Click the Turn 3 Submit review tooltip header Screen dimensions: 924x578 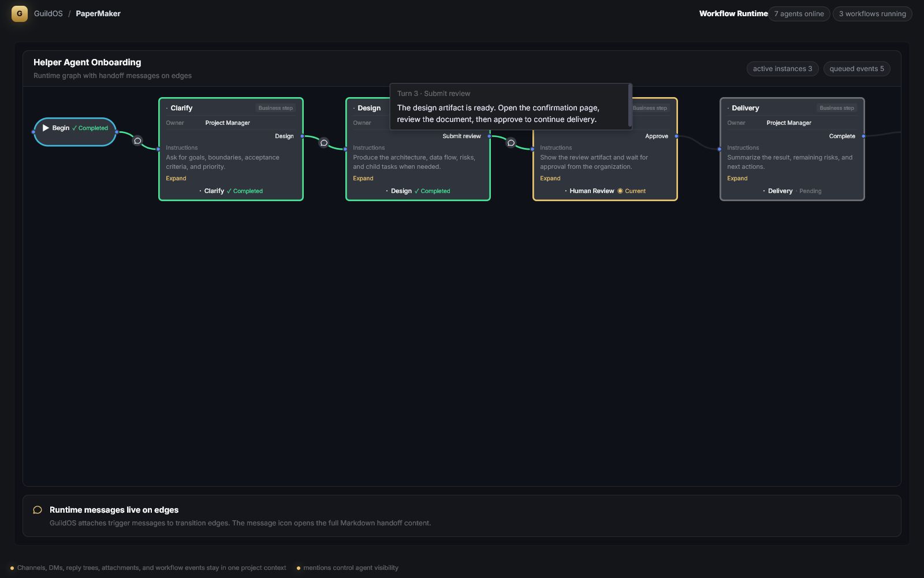(434, 93)
